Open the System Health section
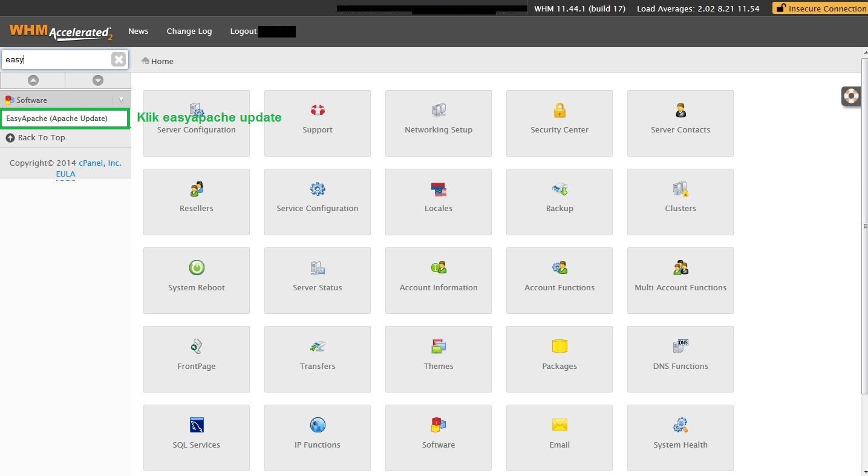 680,438
